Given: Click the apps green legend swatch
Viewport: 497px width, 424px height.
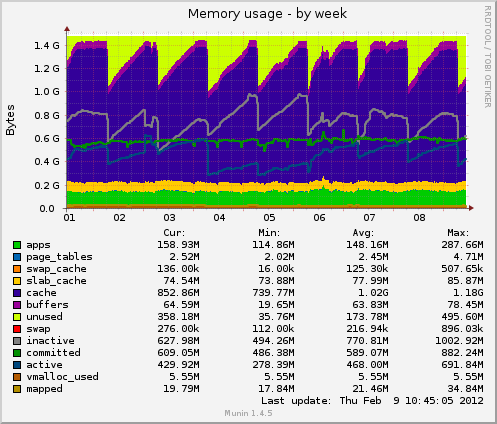Looking at the screenshot, I should pos(17,245).
